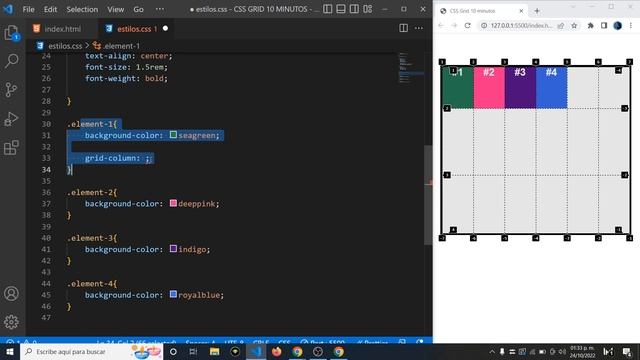Open the Go menu
The width and height of the screenshot is (640, 360).
point(138,9)
